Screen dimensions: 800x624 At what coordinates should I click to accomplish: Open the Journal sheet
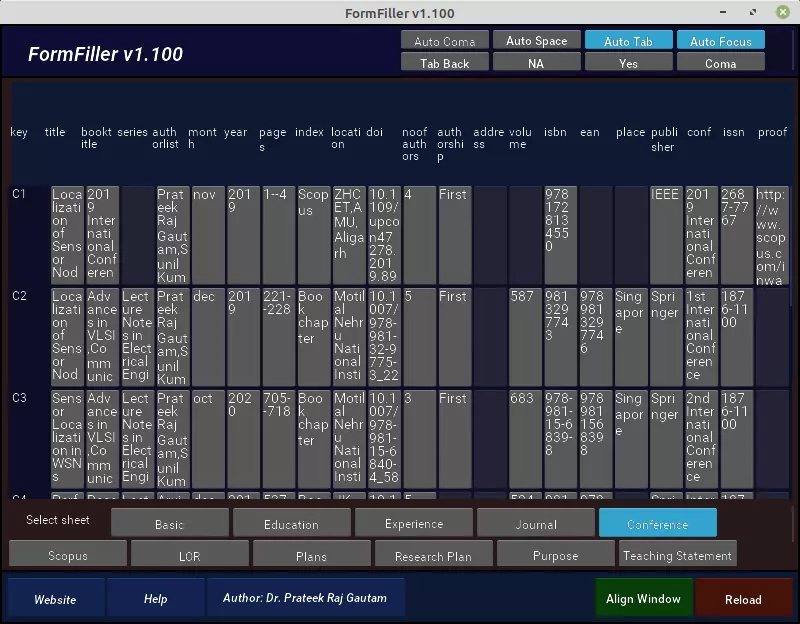pos(536,522)
